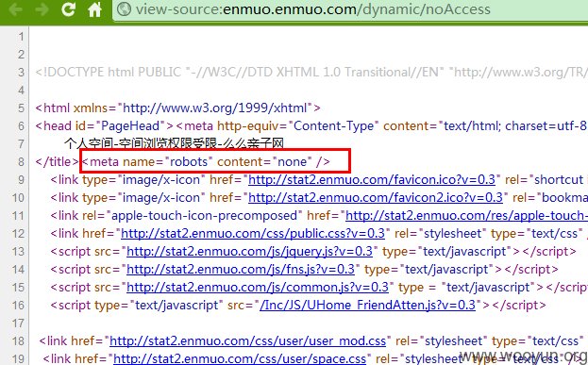This screenshot has height=365, width=588.
Task: Open the apple-touch icon href link
Action: (466, 215)
